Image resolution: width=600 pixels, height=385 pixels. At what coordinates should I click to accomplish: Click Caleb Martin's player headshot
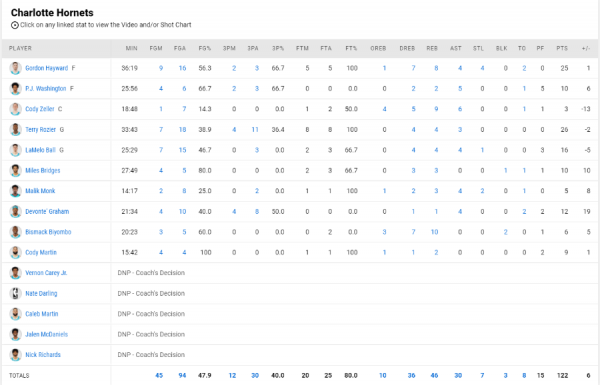click(15, 314)
